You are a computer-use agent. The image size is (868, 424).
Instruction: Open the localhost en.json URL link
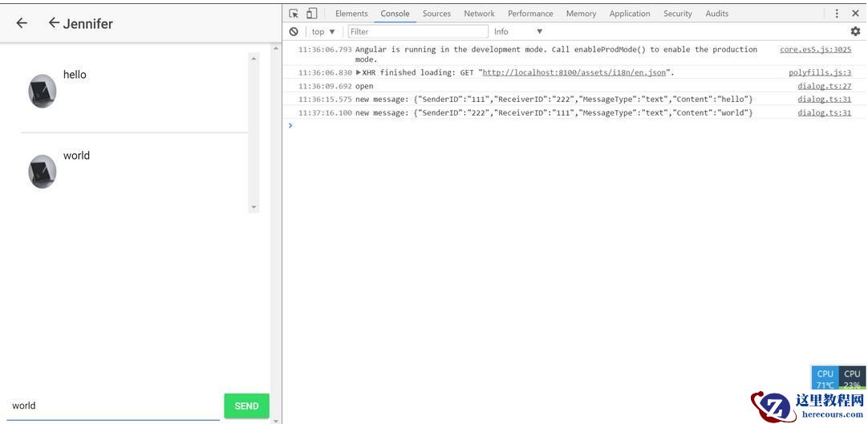pyautogui.click(x=574, y=72)
